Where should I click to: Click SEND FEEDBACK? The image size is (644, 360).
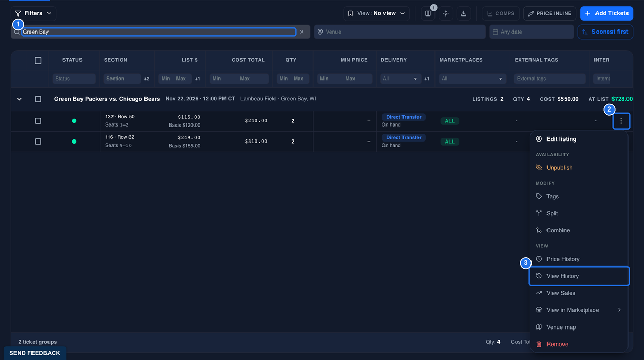click(x=35, y=353)
